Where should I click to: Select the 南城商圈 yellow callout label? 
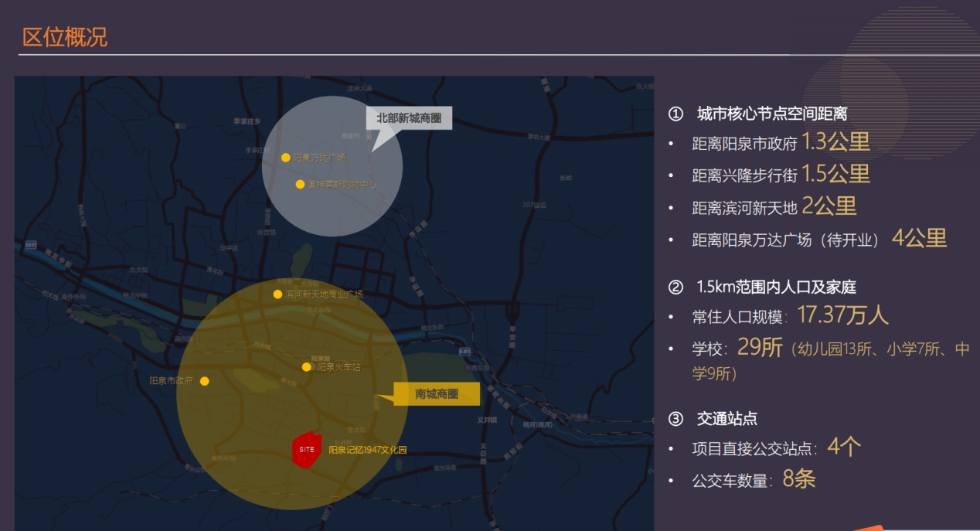click(437, 394)
